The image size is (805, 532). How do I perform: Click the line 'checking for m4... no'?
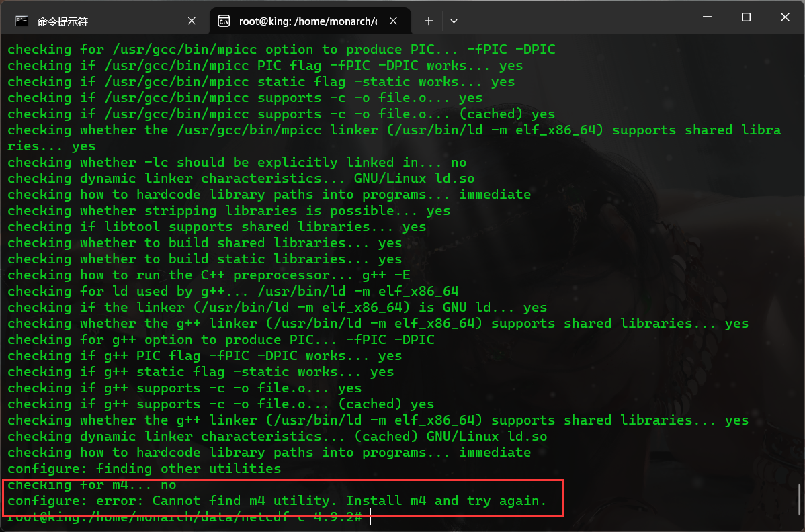click(92, 485)
